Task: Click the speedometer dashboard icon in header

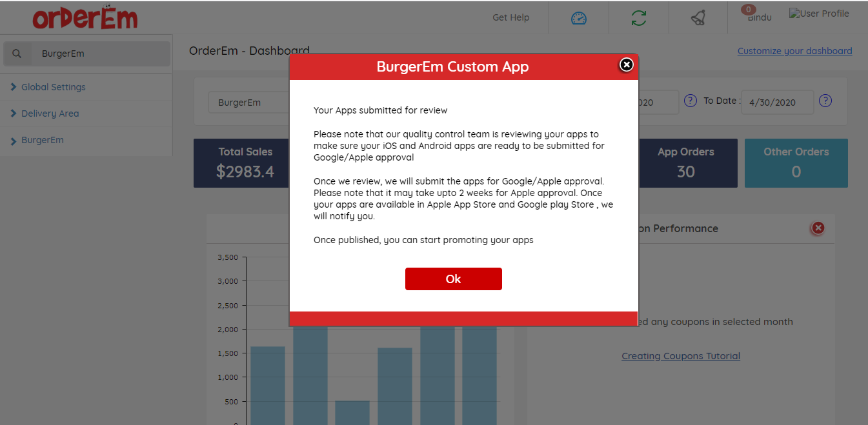Action: click(579, 18)
